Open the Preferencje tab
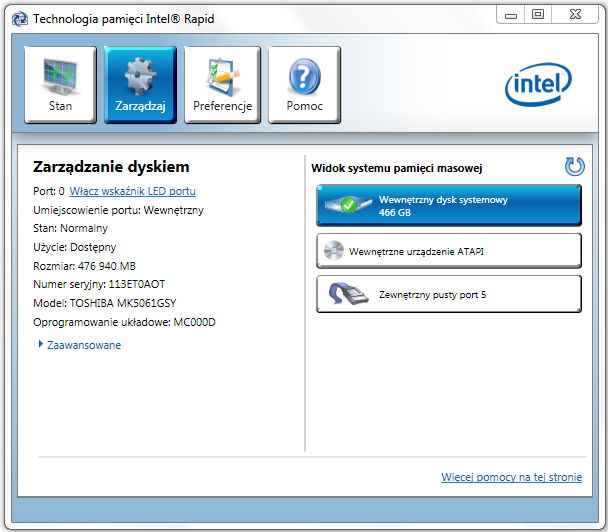 (223, 85)
